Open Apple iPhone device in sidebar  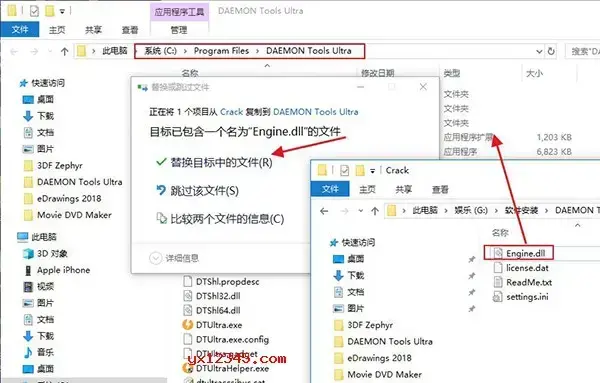[57, 270]
